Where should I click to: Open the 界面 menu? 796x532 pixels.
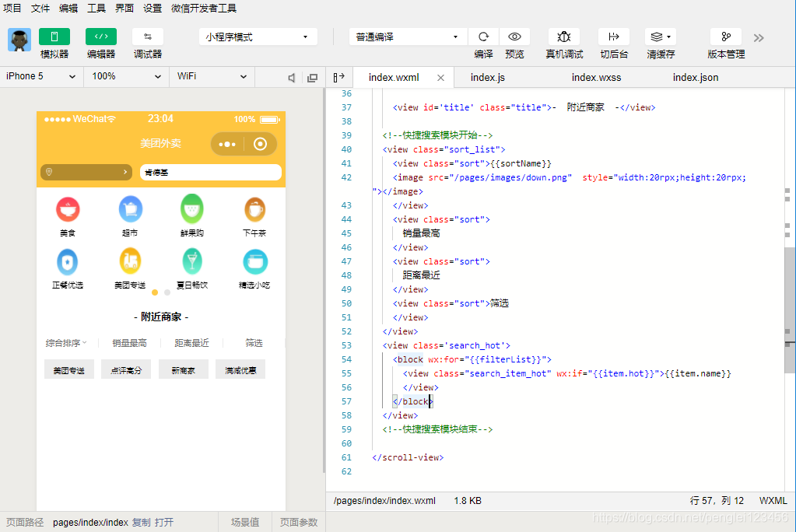point(124,8)
